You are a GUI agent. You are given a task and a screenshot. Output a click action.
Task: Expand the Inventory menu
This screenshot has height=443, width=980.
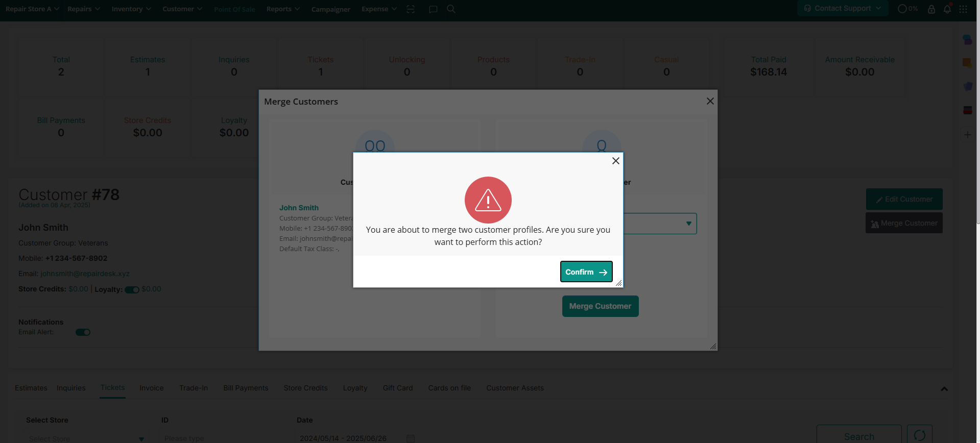point(131,9)
